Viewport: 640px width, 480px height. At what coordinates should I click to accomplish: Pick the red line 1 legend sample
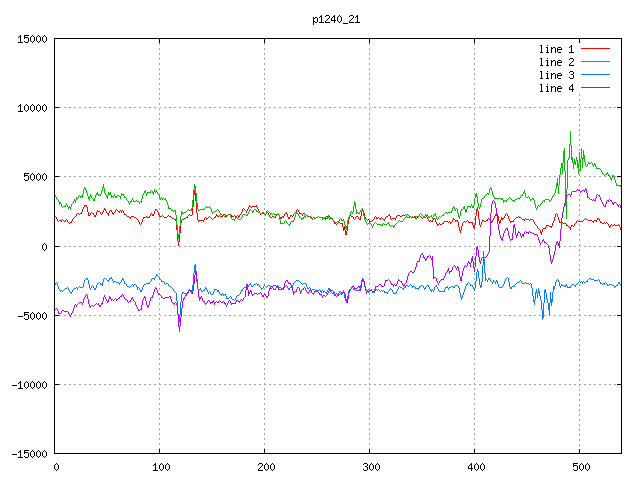[596, 49]
